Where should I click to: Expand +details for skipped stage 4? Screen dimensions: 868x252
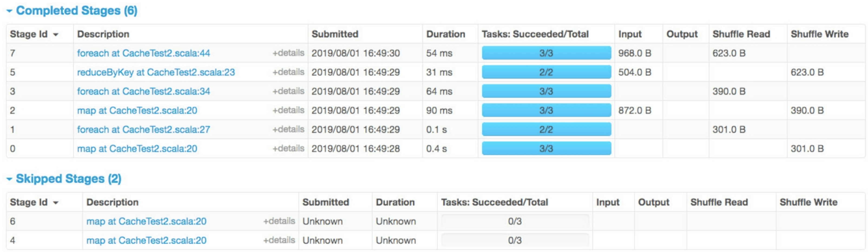pyautogui.click(x=279, y=240)
